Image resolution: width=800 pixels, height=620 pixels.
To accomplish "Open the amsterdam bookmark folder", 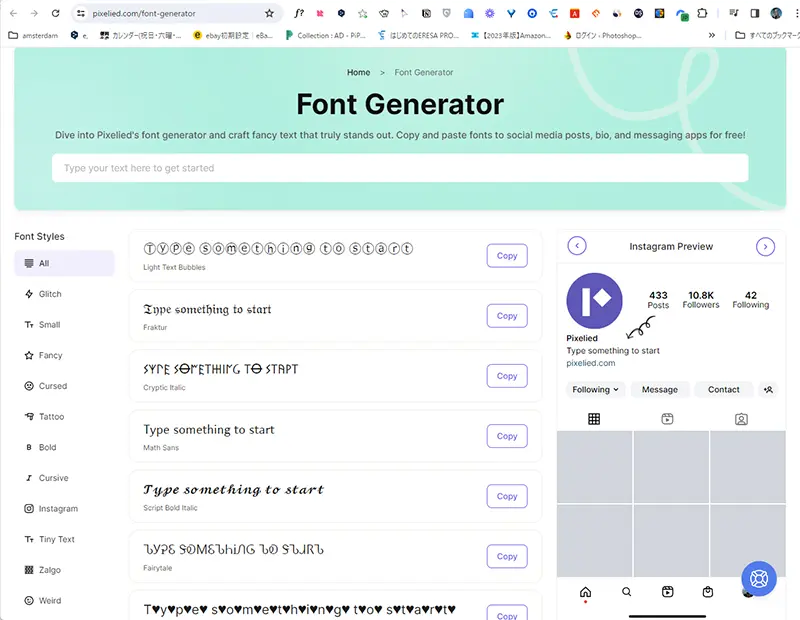I will pyautogui.click(x=34, y=35).
